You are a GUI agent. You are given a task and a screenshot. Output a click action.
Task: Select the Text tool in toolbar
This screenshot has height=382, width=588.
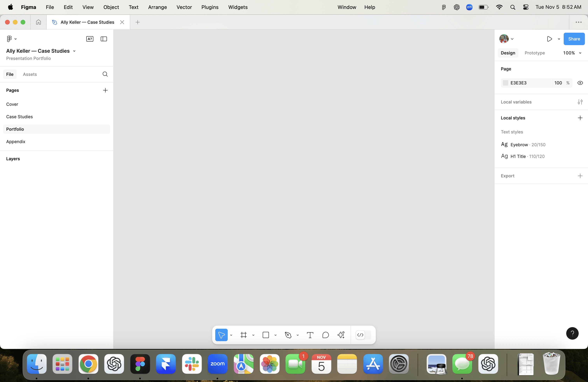point(310,335)
